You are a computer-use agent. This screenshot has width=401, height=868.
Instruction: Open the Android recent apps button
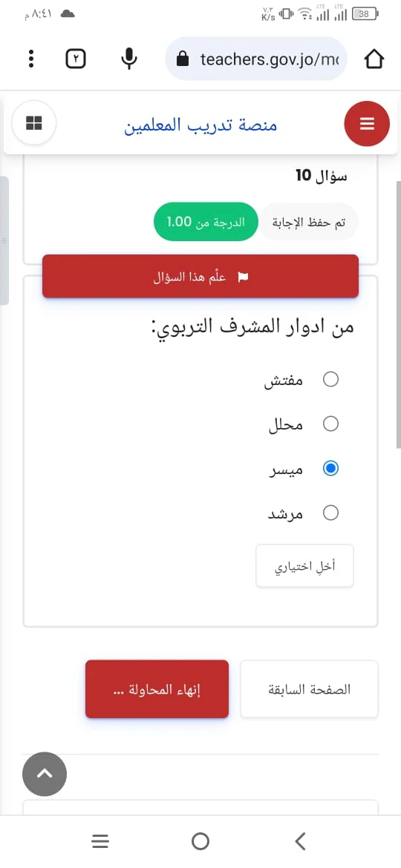[100, 841]
